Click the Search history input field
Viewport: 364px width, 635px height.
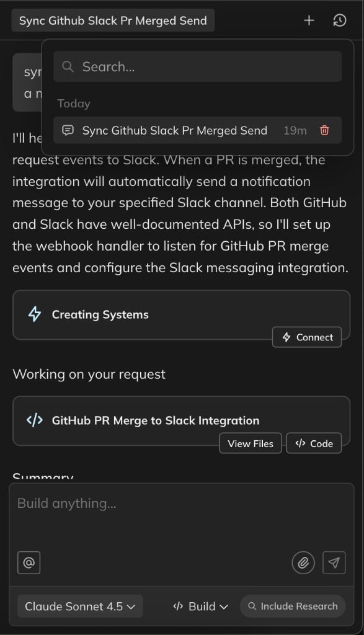point(198,67)
